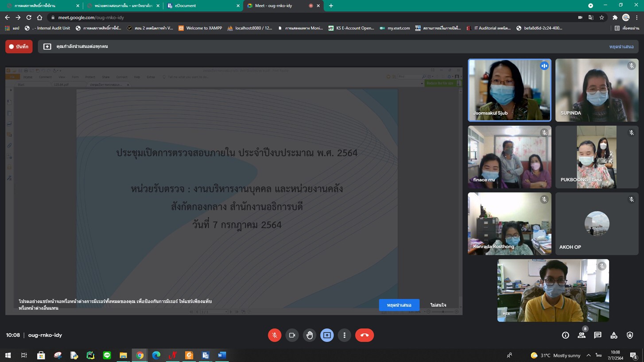Click the present screen button in Meet controls
This screenshot has height=362, width=644.
pyautogui.click(x=327, y=335)
